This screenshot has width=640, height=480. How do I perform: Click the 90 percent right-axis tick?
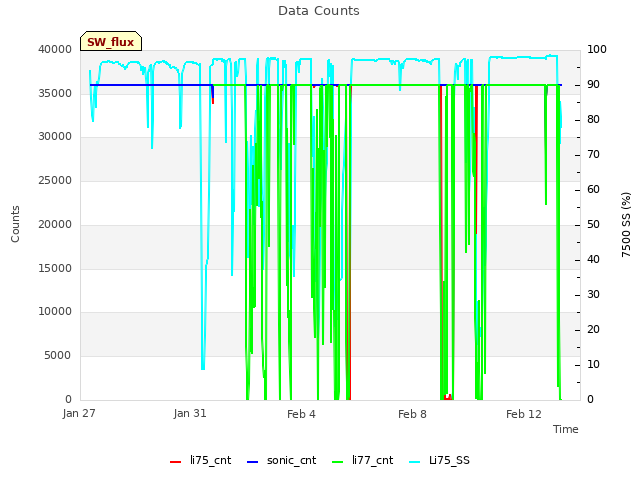593,84
